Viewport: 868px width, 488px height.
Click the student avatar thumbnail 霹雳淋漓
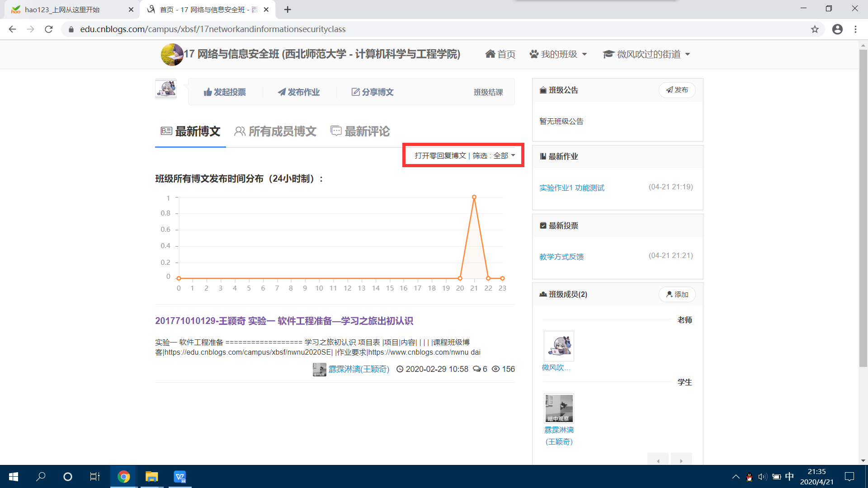(x=559, y=408)
